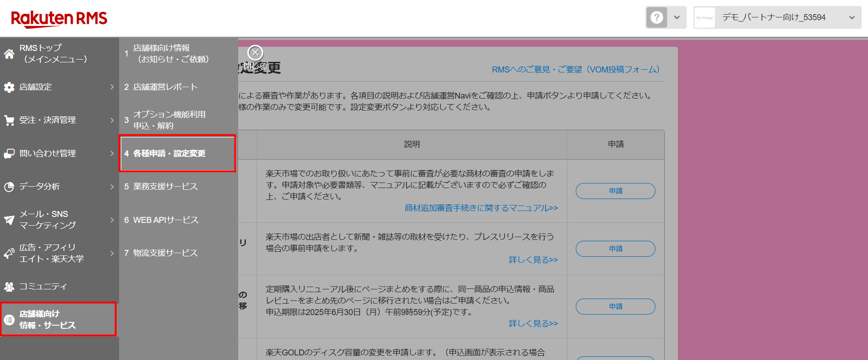
Task: Open the デモ_パートナー向け_53594 account dropdown
Action: click(777, 17)
